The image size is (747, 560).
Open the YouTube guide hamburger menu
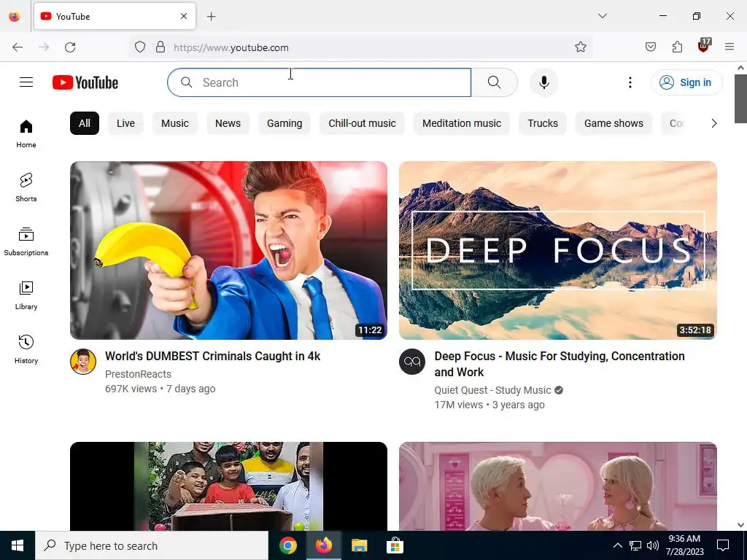[26, 82]
